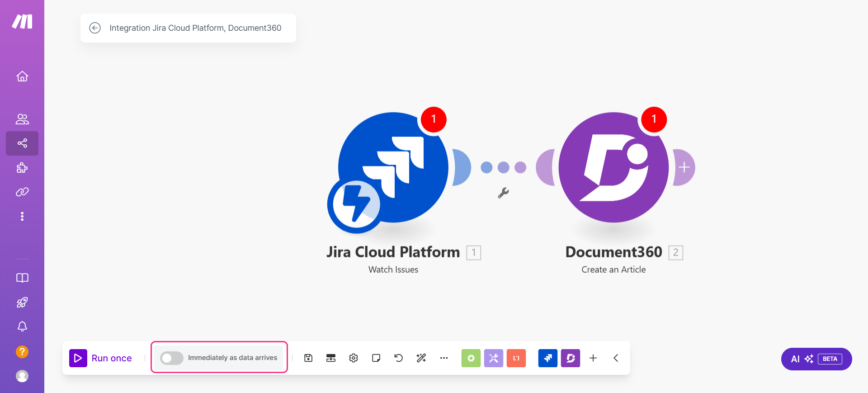Open the green Flow control tools
The image size is (868, 393).
(471, 358)
